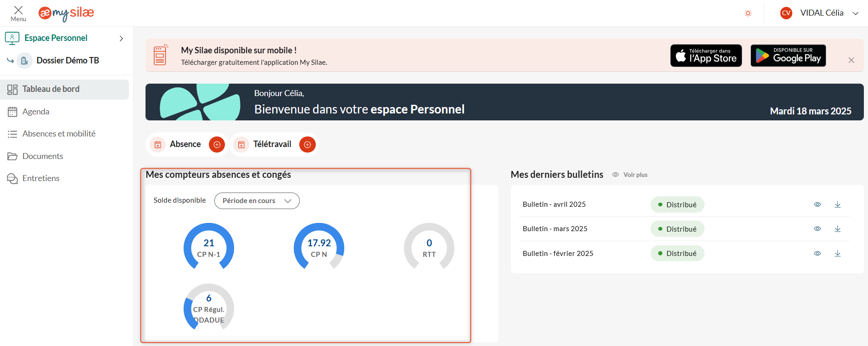Click the eye icon beside Voir plus

pyautogui.click(x=616, y=175)
